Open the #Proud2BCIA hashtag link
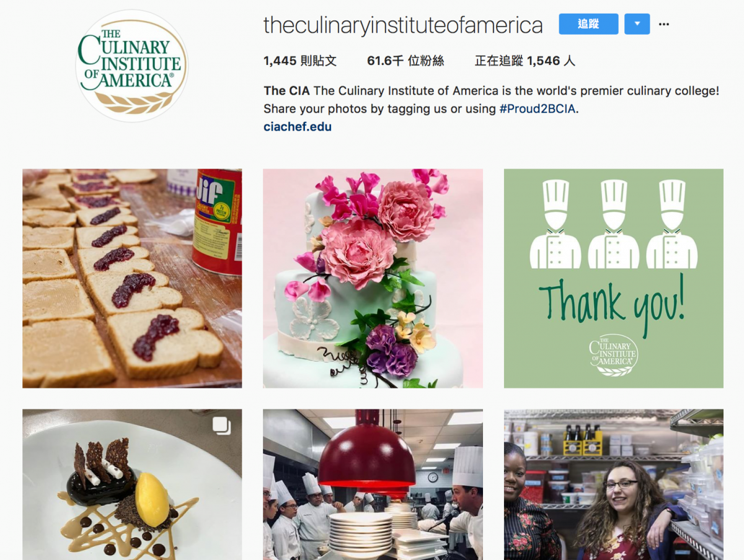 [x=537, y=108]
